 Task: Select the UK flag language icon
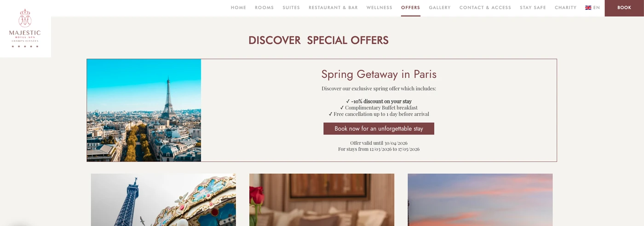pyautogui.click(x=588, y=8)
